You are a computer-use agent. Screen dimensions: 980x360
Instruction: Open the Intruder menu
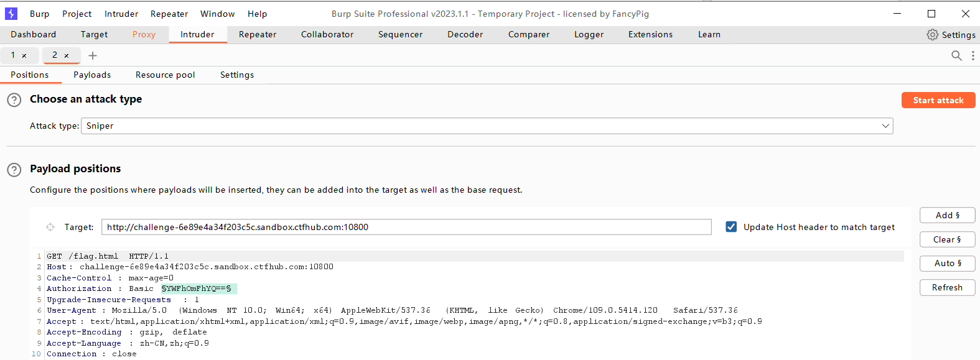click(121, 14)
